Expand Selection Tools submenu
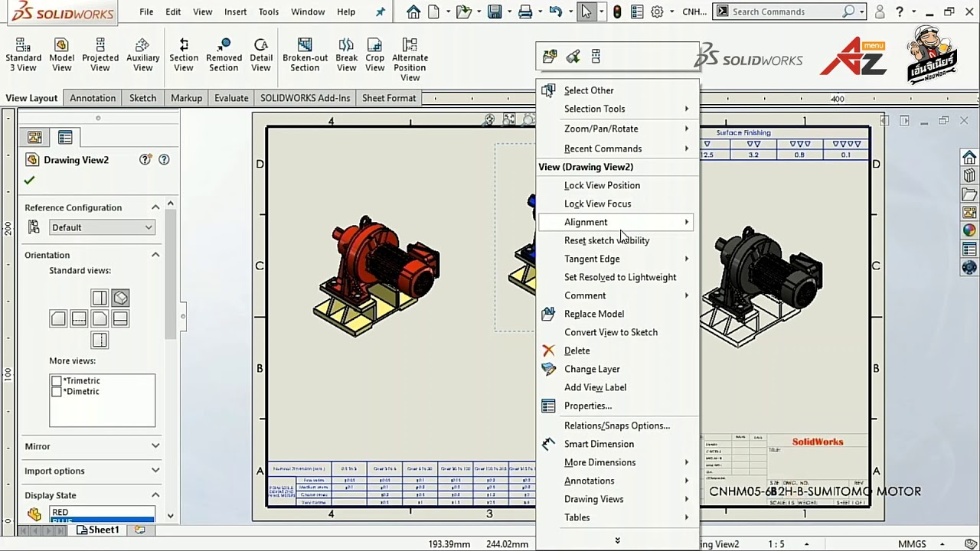980x551 pixels. [x=618, y=109]
